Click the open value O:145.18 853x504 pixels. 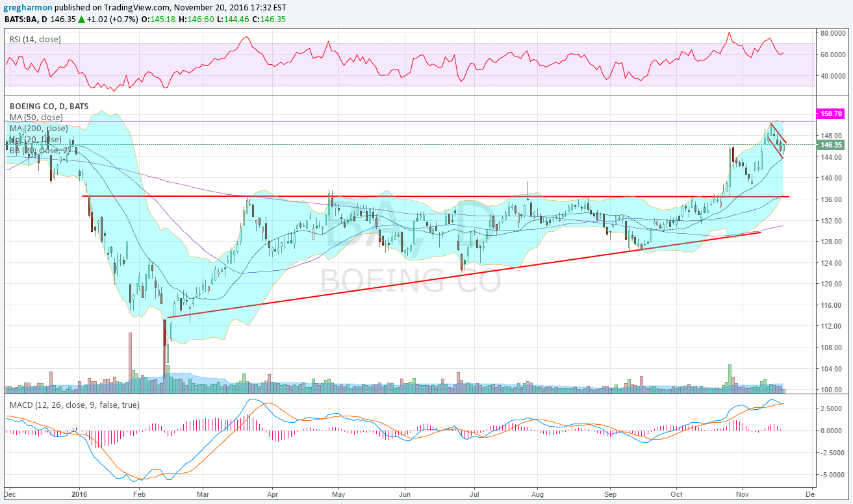(x=159, y=19)
